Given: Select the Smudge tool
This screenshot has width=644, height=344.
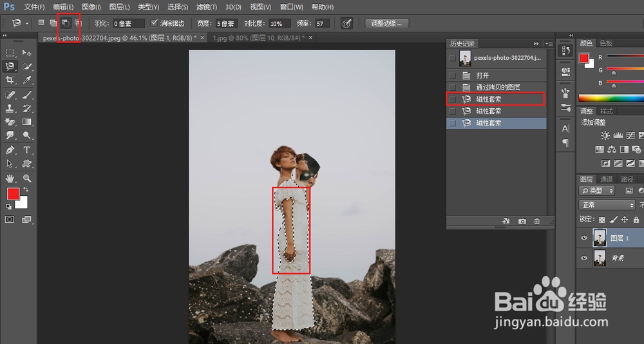Looking at the screenshot, I should pyautogui.click(x=10, y=135).
